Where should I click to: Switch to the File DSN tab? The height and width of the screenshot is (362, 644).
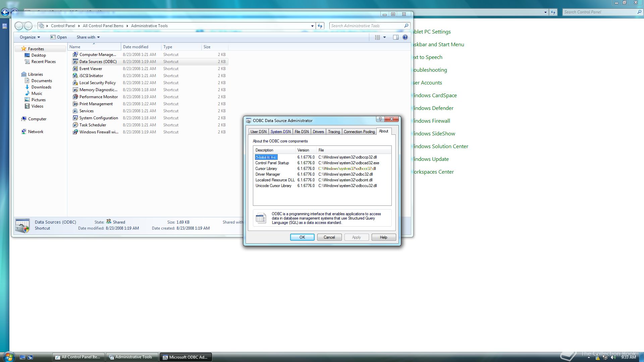pos(302,132)
